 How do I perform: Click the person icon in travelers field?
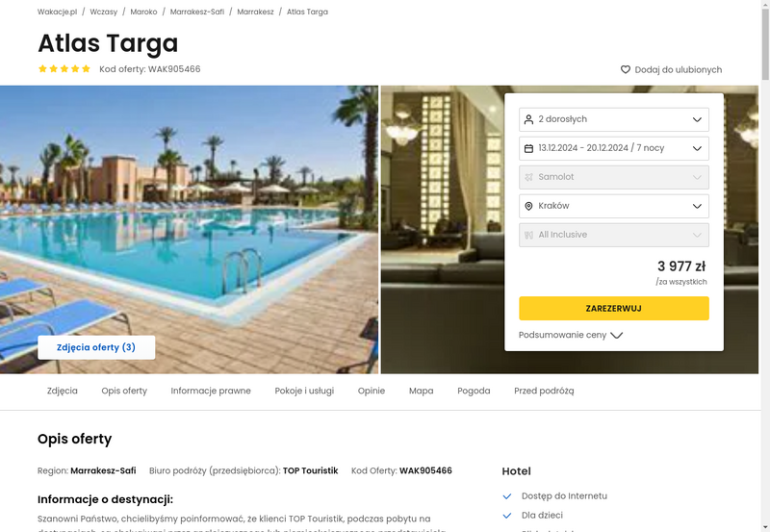coord(528,119)
